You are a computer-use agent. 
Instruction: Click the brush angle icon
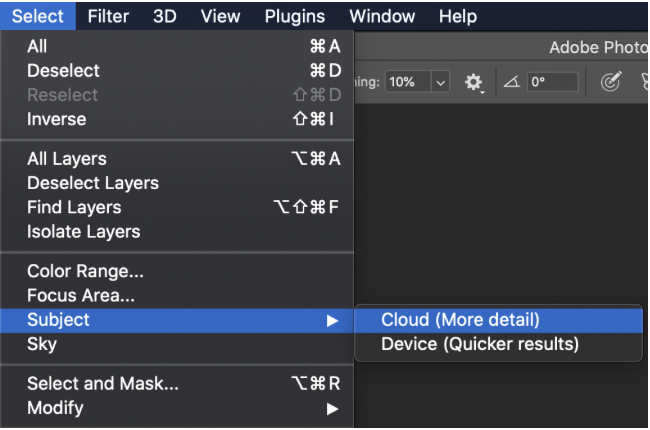pos(510,83)
